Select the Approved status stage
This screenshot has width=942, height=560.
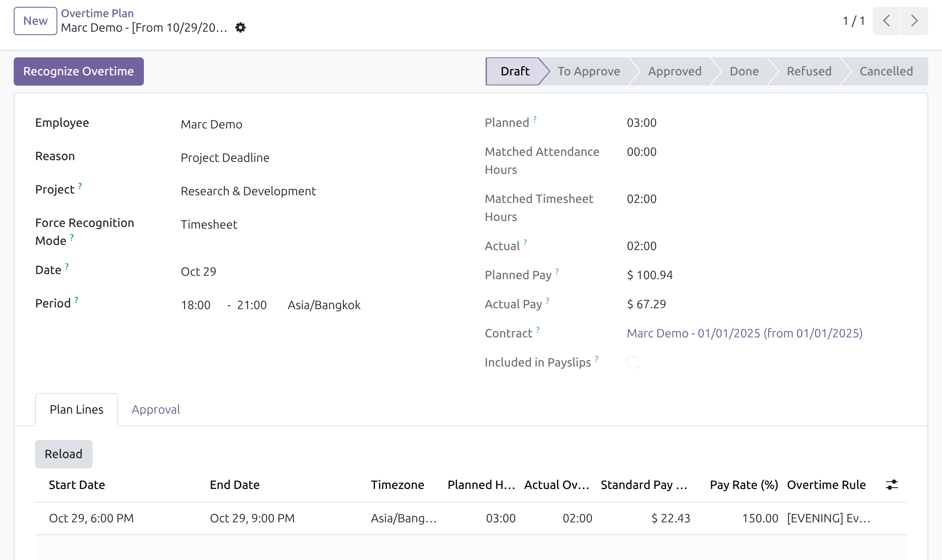675,71
